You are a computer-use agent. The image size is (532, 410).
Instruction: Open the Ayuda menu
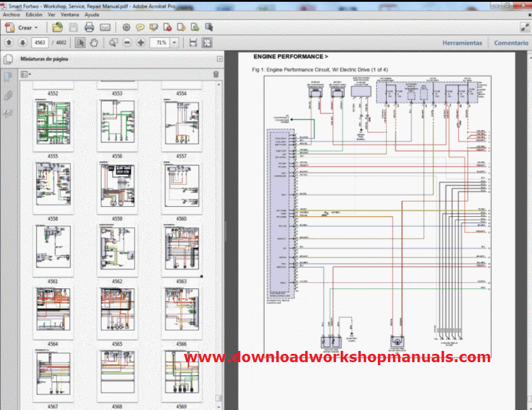coord(92,15)
